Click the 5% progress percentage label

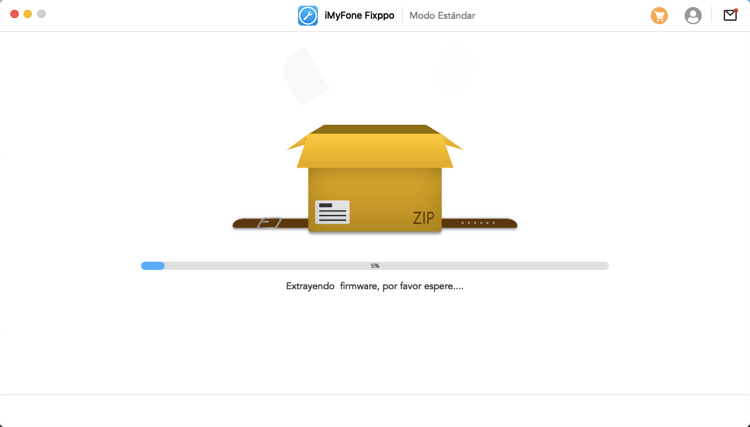375,266
